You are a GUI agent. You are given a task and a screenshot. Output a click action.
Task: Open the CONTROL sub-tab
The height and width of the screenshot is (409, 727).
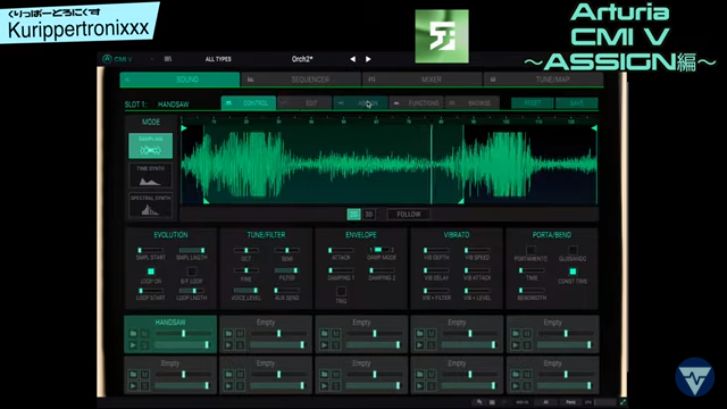(249, 103)
